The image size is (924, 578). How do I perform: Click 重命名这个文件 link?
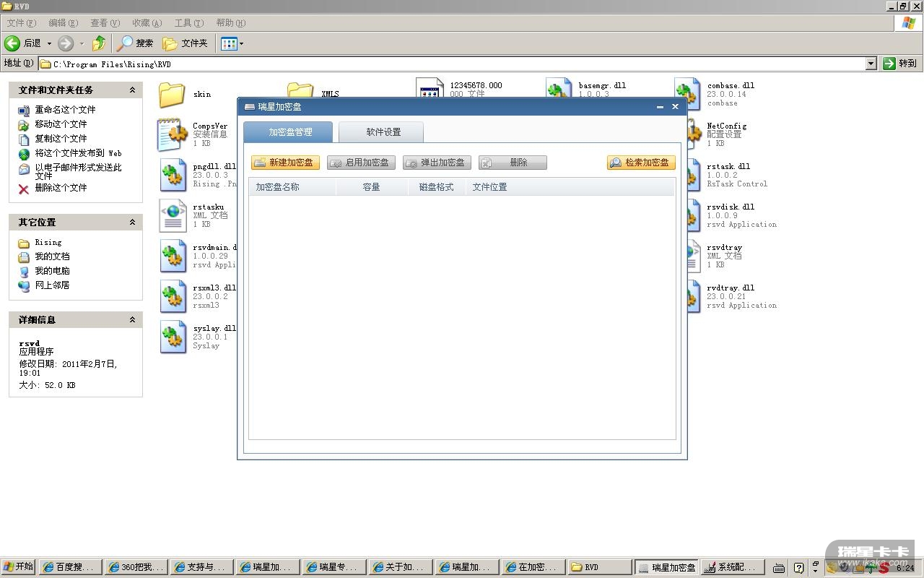(65, 110)
